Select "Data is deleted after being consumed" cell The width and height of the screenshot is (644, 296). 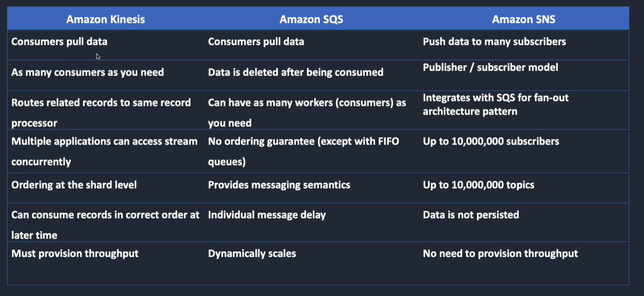296,72
